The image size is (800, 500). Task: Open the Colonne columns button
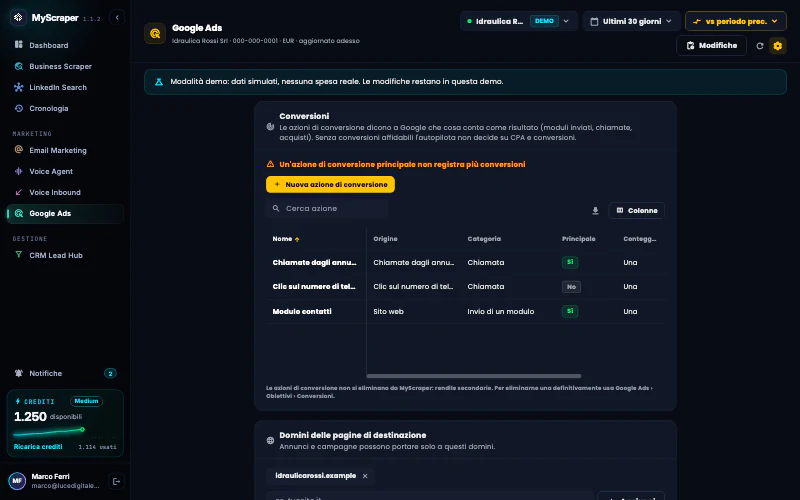pyautogui.click(x=637, y=211)
